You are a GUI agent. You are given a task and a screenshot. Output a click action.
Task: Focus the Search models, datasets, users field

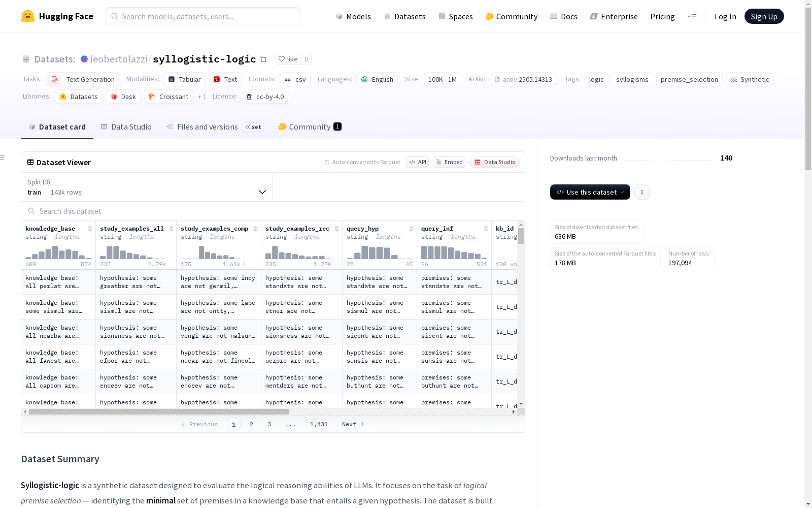coord(203,16)
